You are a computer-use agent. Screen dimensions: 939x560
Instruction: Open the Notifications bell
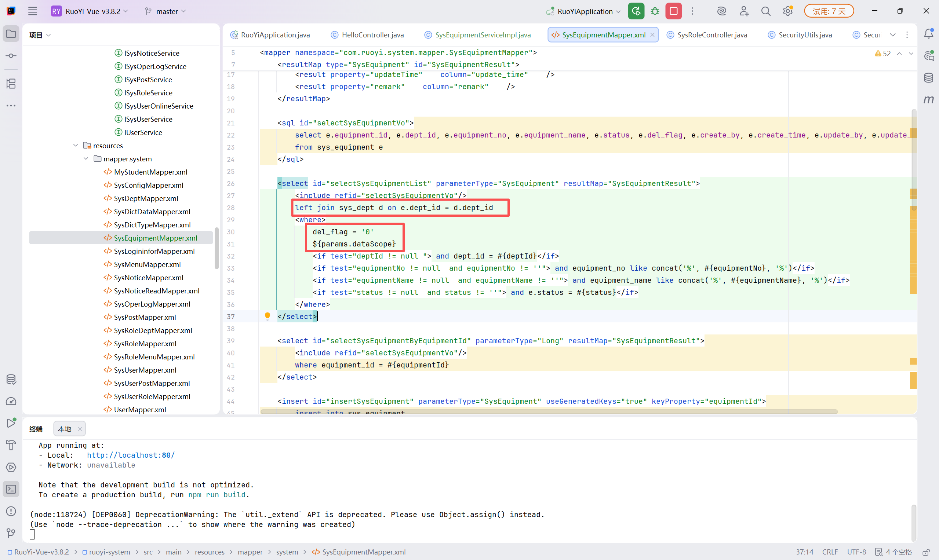click(x=929, y=34)
